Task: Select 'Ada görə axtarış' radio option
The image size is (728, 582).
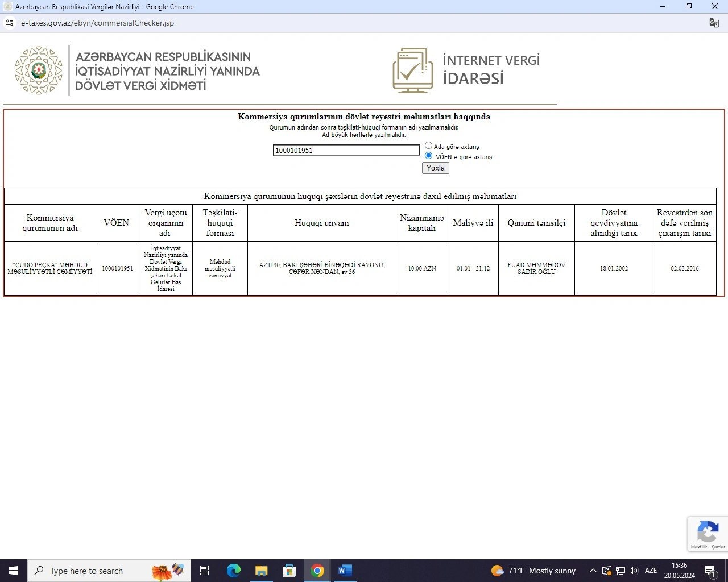Action: coord(429,145)
